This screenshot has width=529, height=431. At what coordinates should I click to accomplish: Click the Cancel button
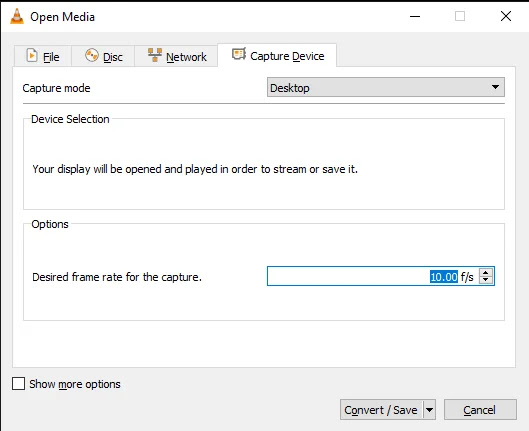[480, 410]
